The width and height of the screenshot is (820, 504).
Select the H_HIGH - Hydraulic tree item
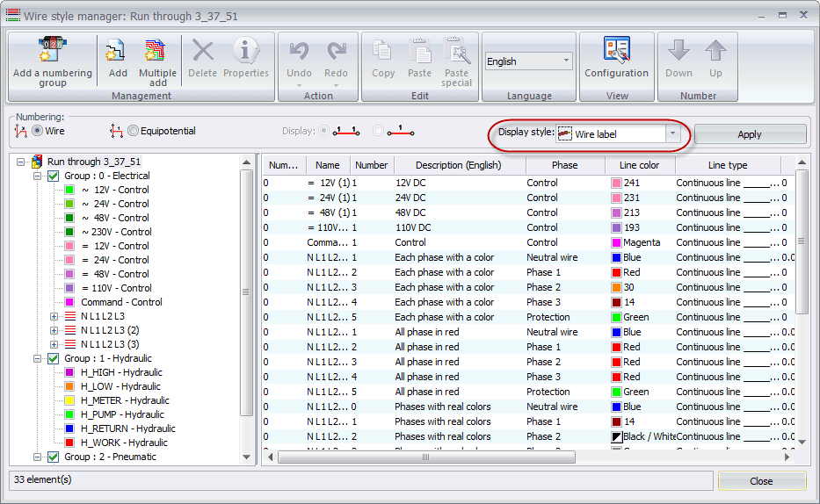(121, 372)
